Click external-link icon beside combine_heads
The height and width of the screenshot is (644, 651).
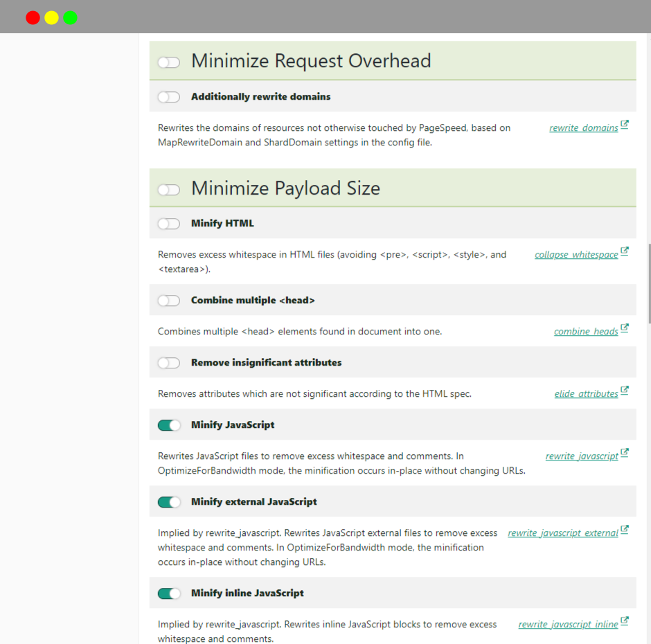coord(625,328)
